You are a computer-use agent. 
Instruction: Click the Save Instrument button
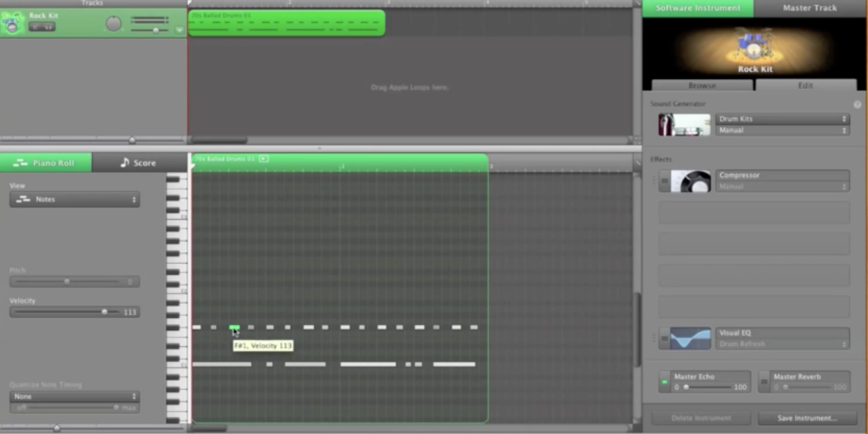806,418
